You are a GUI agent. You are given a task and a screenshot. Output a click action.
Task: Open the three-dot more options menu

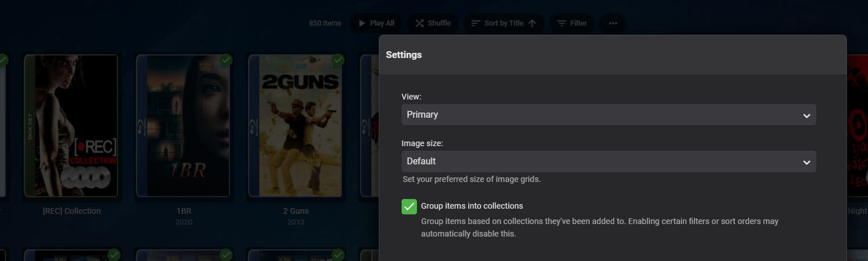(613, 23)
